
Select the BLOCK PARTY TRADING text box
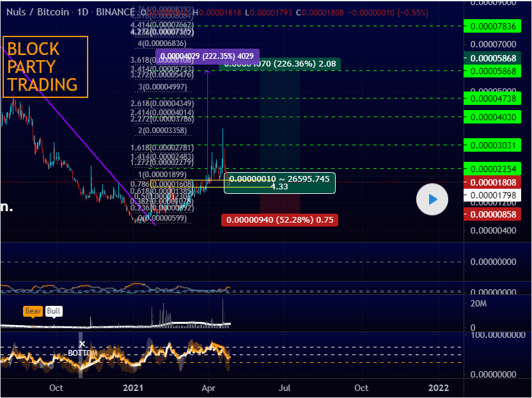(x=45, y=67)
